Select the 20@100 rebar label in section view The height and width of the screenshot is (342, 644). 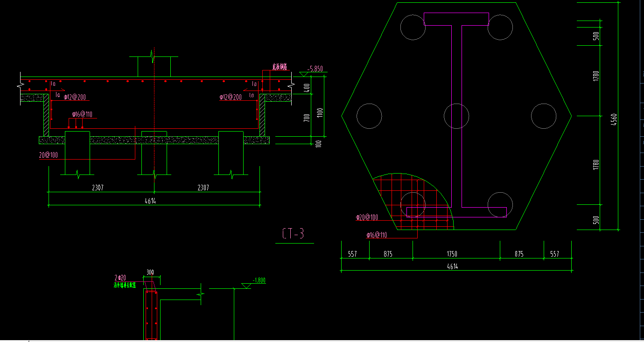coord(49,155)
